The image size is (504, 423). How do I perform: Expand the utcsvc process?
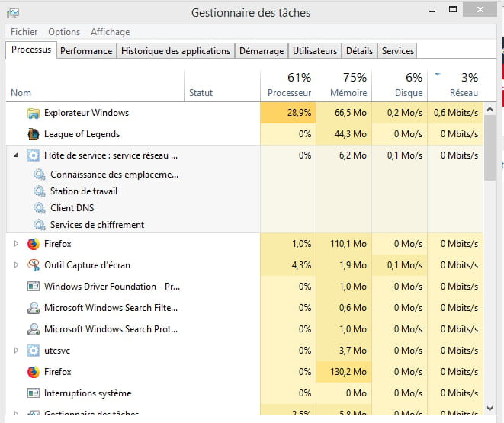pos(16,351)
